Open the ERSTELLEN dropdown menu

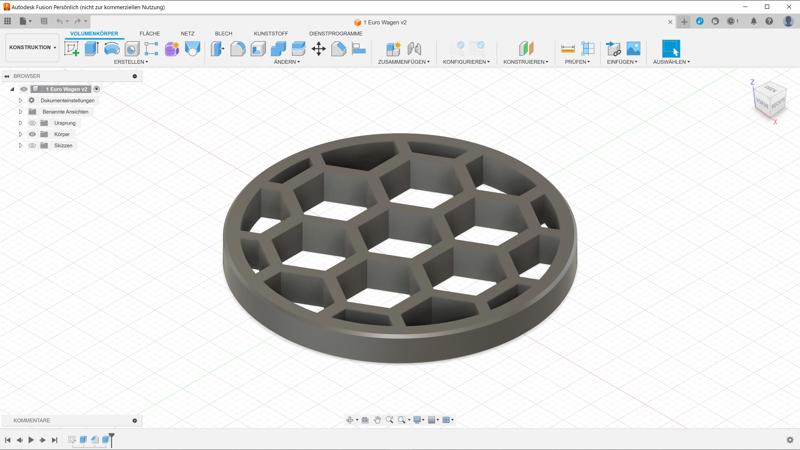tap(131, 62)
